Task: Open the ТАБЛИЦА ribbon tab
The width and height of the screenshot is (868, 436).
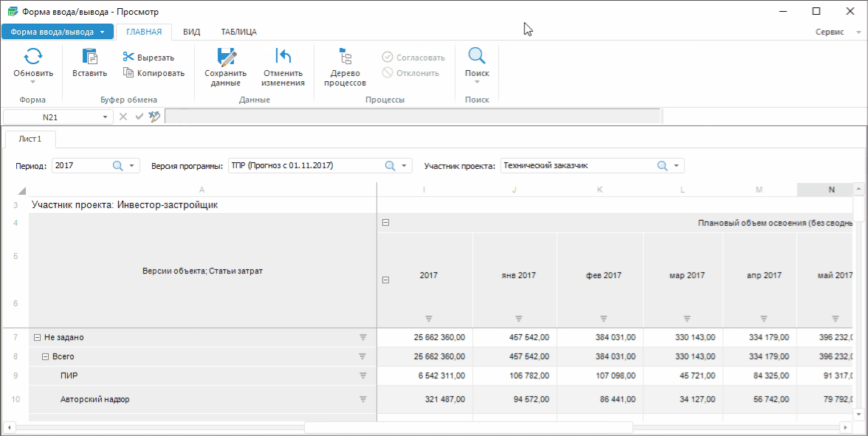Action: [238, 32]
